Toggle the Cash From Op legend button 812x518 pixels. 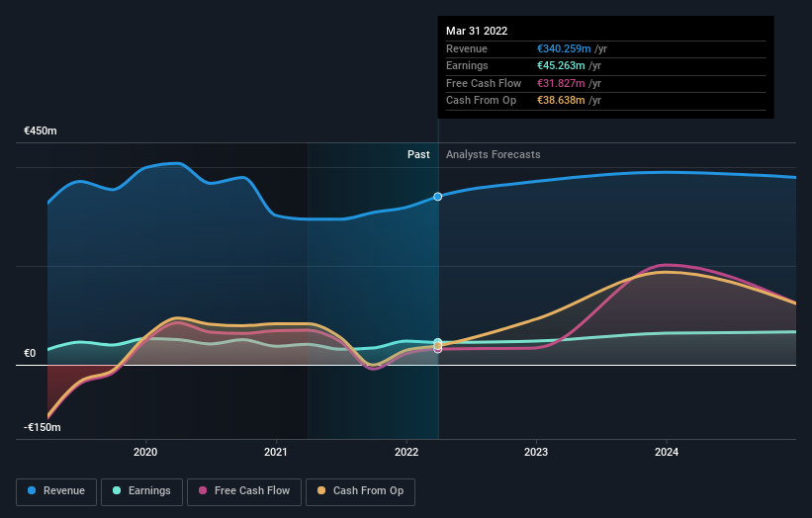click(x=360, y=491)
